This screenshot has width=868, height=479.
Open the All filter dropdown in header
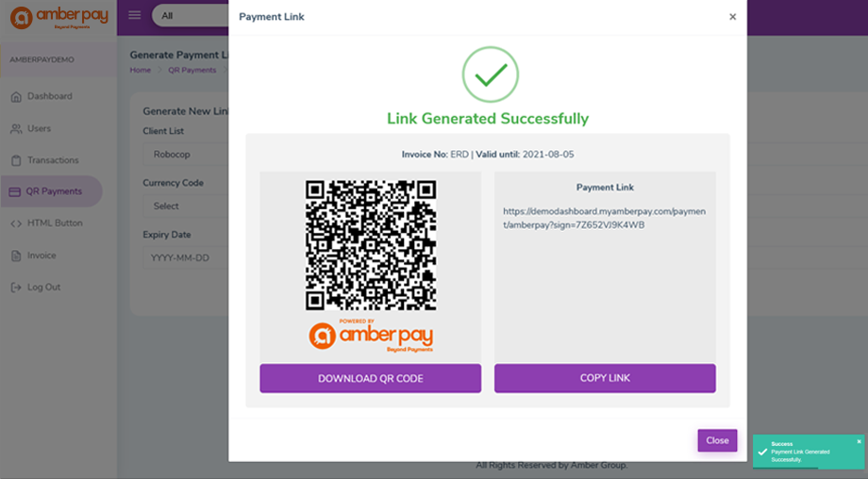pyautogui.click(x=189, y=16)
